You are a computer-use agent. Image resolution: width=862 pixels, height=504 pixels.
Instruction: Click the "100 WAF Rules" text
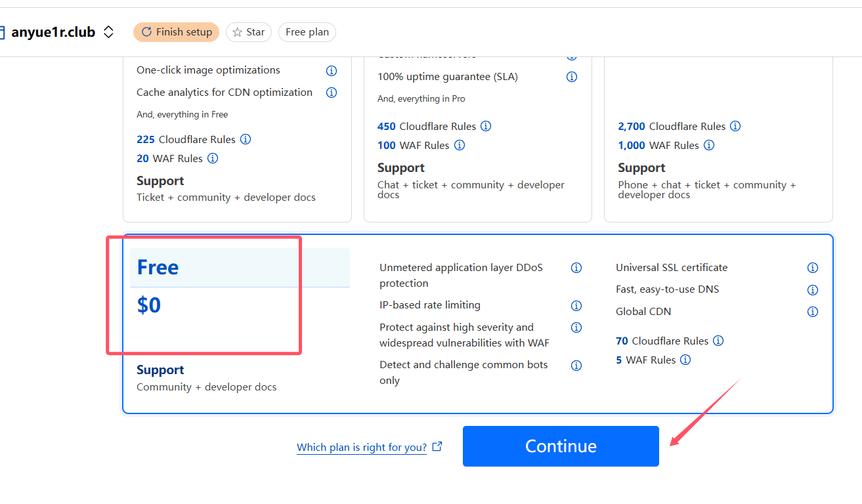pos(414,145)
